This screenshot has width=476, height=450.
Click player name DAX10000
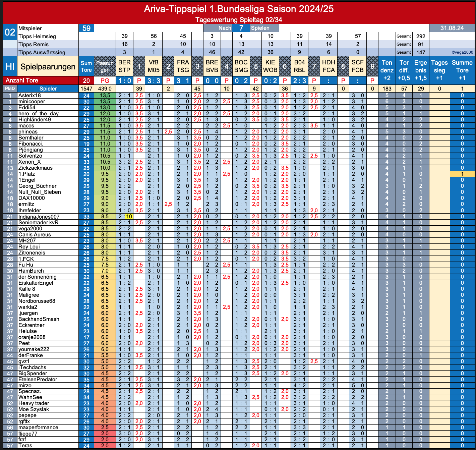pyautogui.click(x=32, y=198)
